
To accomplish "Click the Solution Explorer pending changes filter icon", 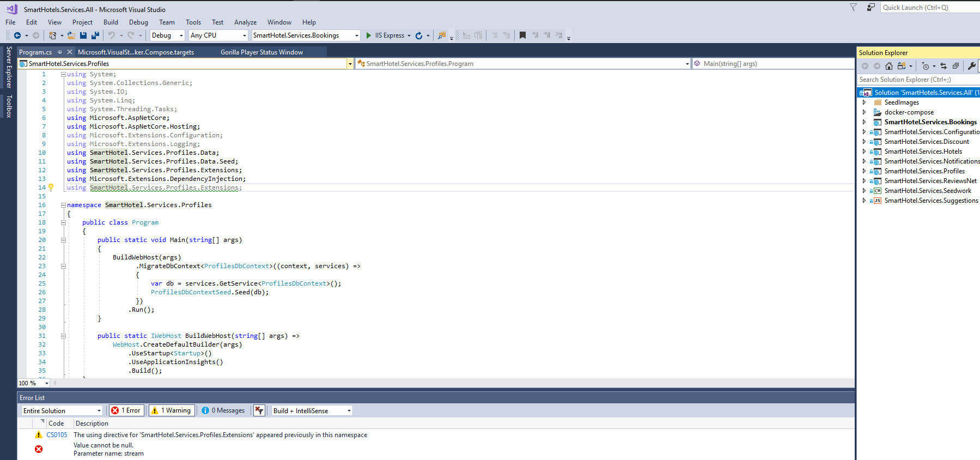I will (926, 66).
